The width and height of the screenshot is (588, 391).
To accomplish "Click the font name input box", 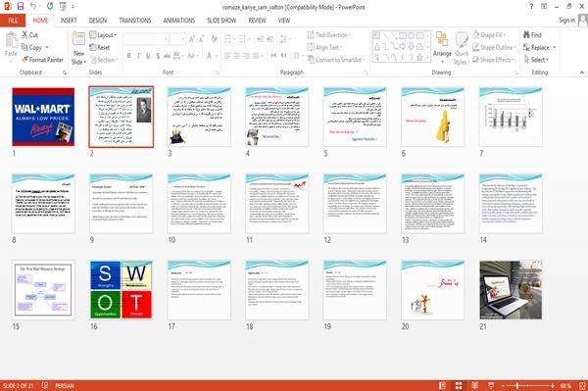I will pos(146,38).
